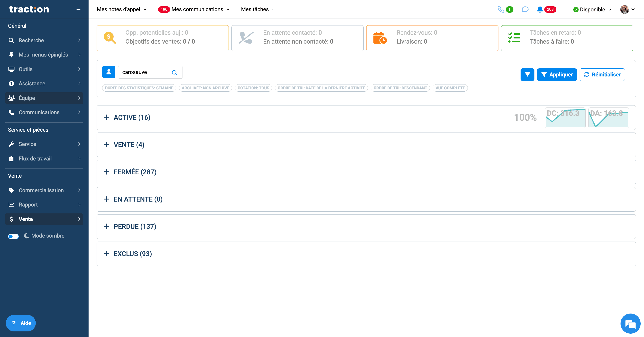Toggle the Mode sombre switch
The image size is (644, 337).
pyautogui.click(x=13, y=236)
